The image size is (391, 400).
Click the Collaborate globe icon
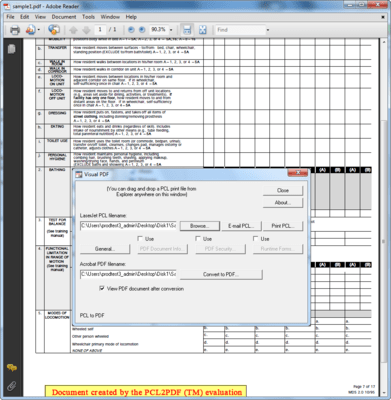pyautogui.click(x=53, y=30)
